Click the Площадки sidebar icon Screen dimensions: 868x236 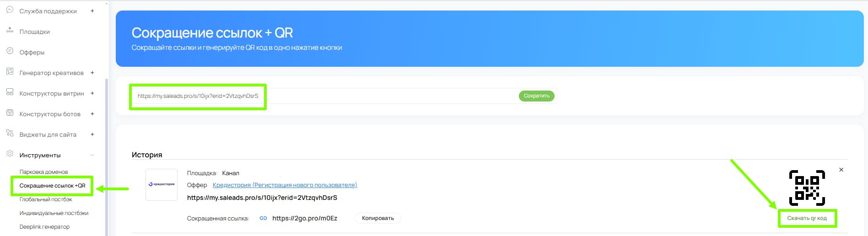coord(10,31)
